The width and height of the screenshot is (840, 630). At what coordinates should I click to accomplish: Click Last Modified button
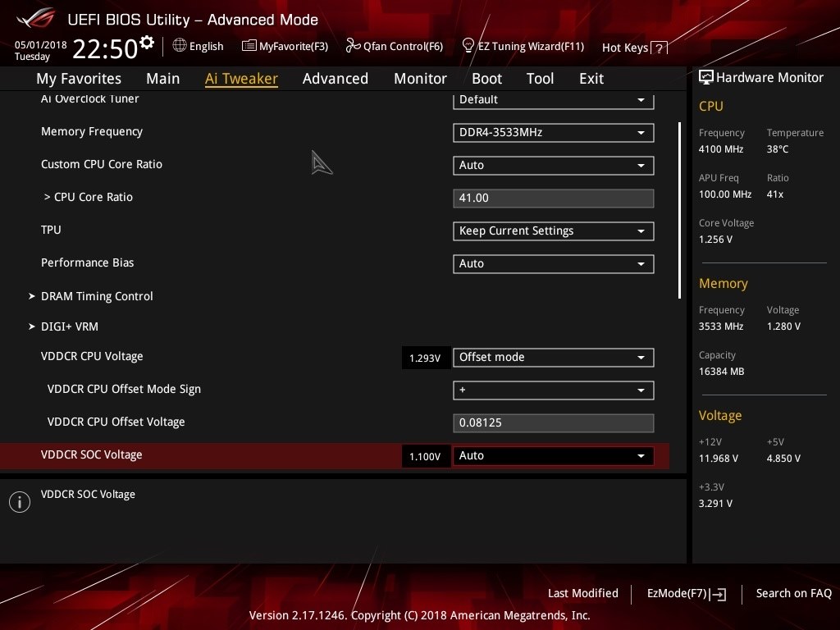pos(583,594)
